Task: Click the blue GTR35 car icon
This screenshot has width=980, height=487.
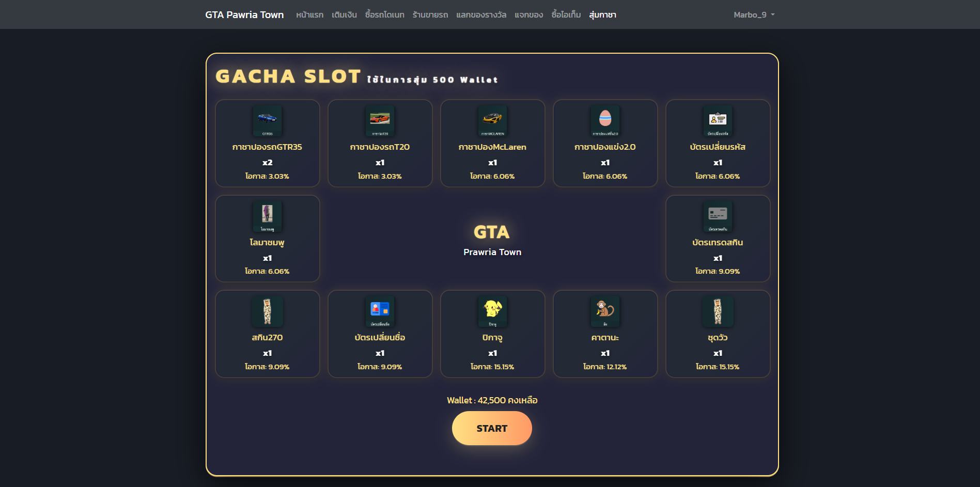Action: (x=267, y=121)
